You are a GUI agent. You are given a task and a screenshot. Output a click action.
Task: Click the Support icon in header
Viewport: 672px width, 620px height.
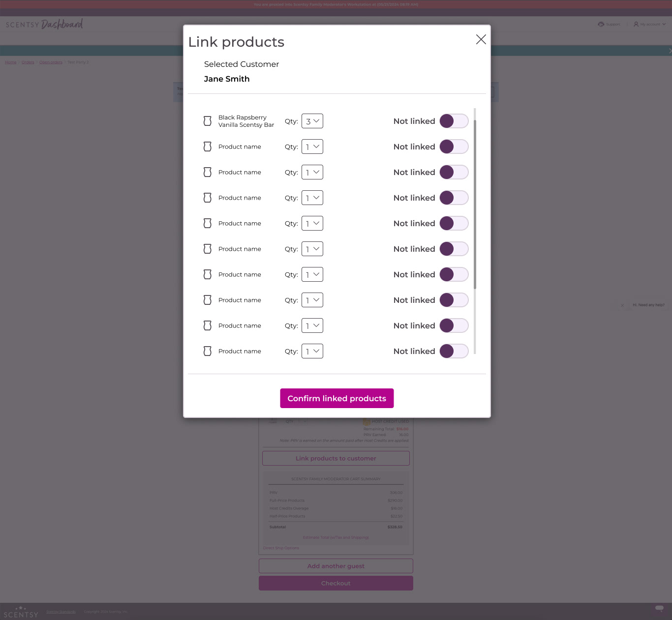[601, 24]
